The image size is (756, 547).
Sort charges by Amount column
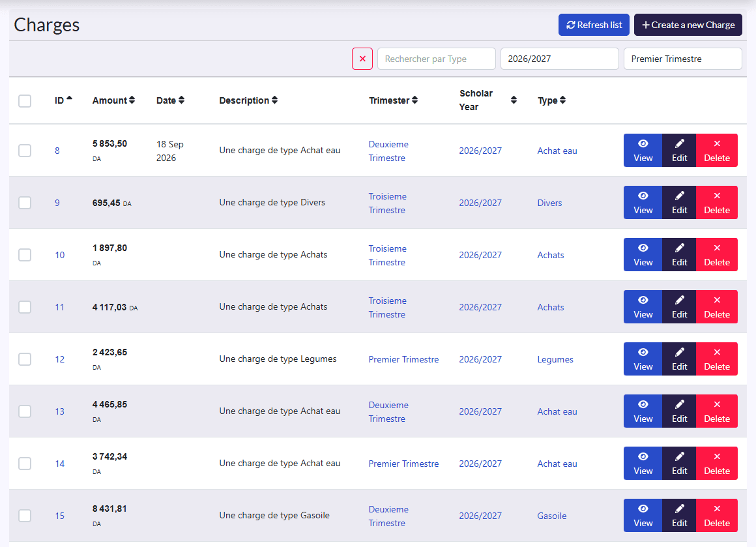[114, 100]
